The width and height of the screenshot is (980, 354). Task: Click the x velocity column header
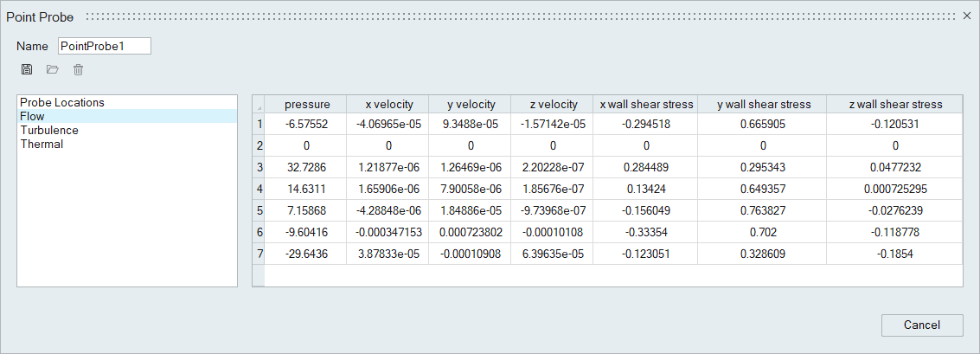tap(388, 104)
